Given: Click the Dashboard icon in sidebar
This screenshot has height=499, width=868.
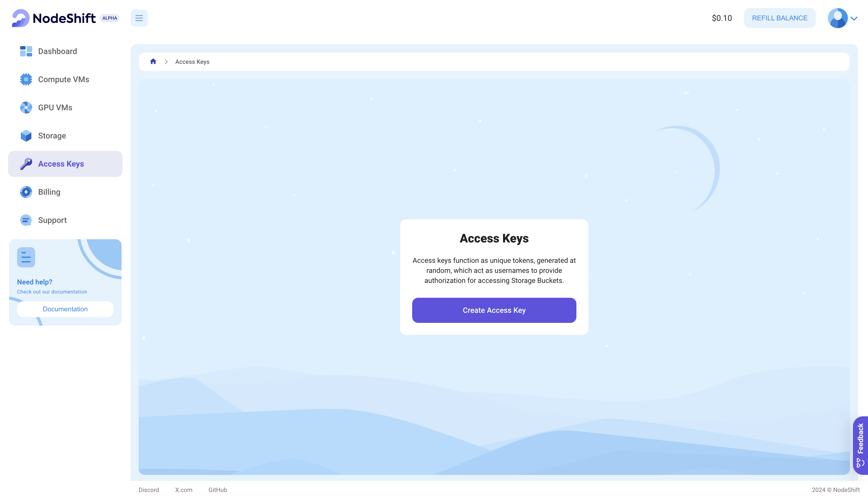Looking at the screenshot, I should pyautogui.click(x=26, y=51).
